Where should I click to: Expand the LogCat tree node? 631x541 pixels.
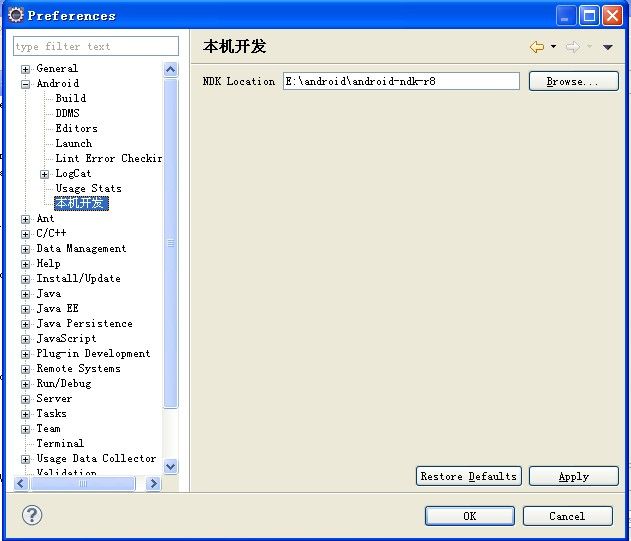(44, 174)
